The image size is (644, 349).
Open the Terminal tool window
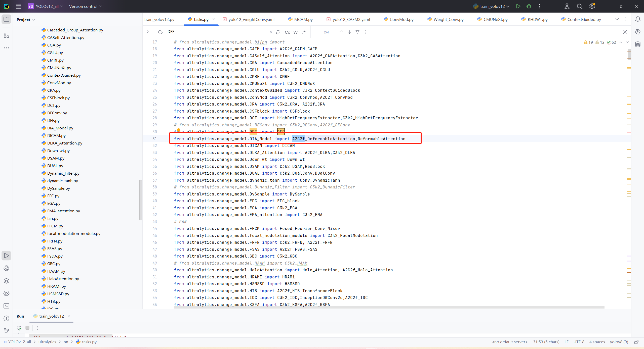(7, 306)
